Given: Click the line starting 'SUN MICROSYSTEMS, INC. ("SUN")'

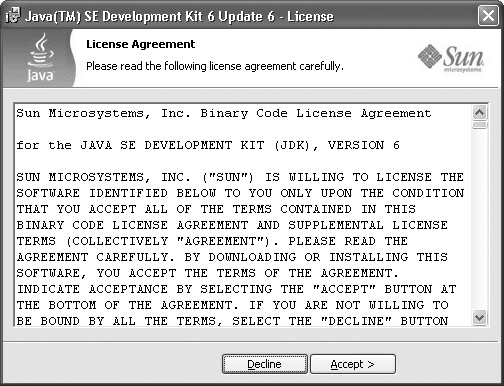Looking at the screenshot, I should [240, 177].
